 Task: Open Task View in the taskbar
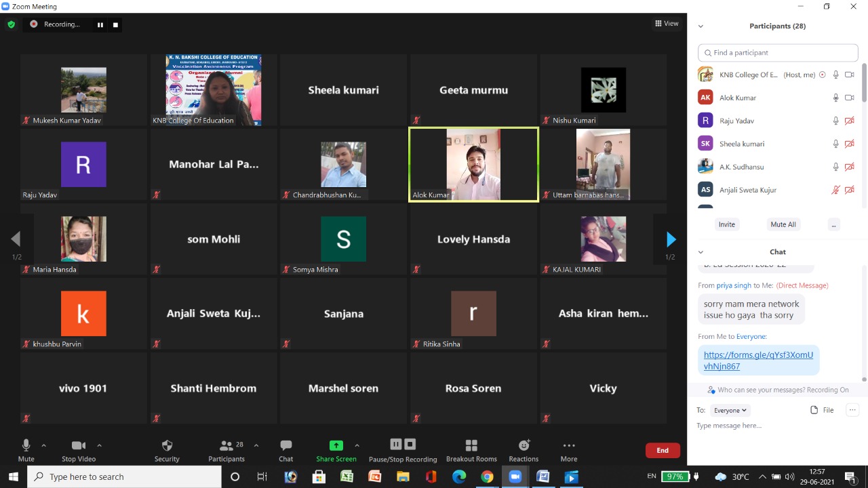[x=262, y=476]
